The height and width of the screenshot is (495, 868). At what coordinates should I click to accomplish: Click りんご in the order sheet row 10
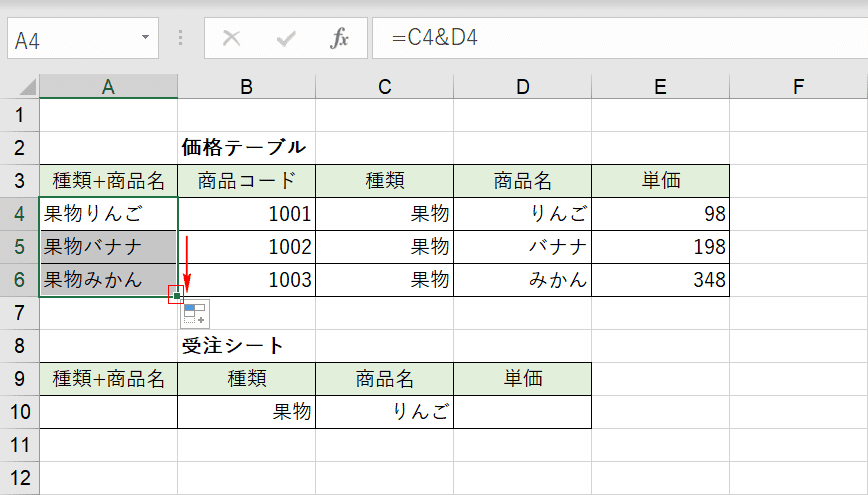point(385,412)
